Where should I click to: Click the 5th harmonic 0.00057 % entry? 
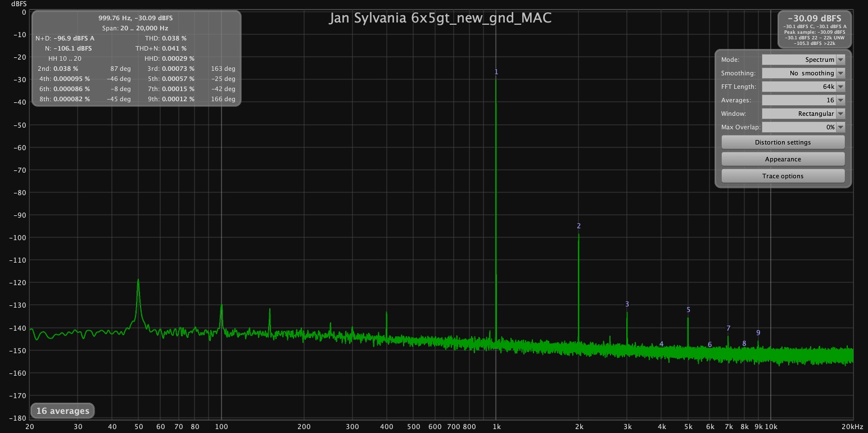tap(172, 79)
